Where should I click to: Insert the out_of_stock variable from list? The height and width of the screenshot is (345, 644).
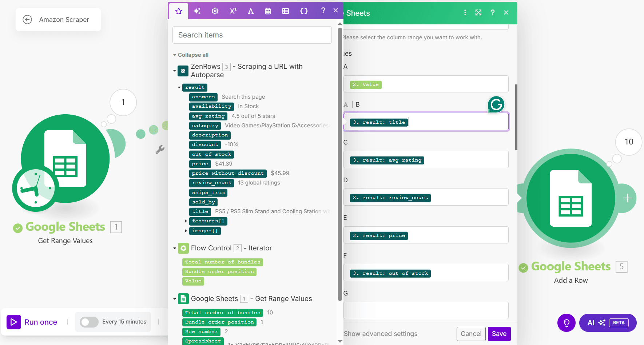(211, 154)
